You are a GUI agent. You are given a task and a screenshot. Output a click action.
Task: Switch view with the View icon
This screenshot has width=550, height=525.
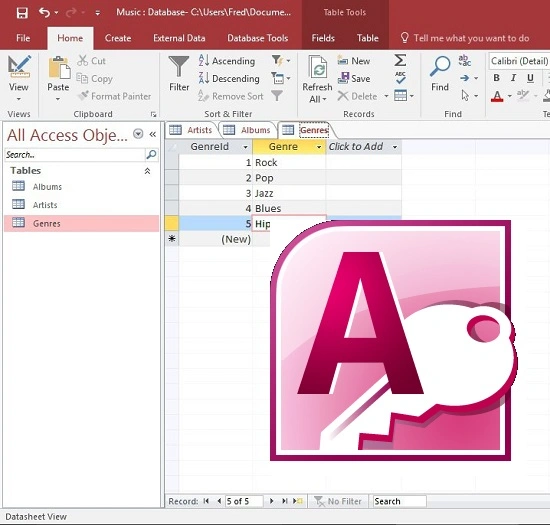click(19, 67)
